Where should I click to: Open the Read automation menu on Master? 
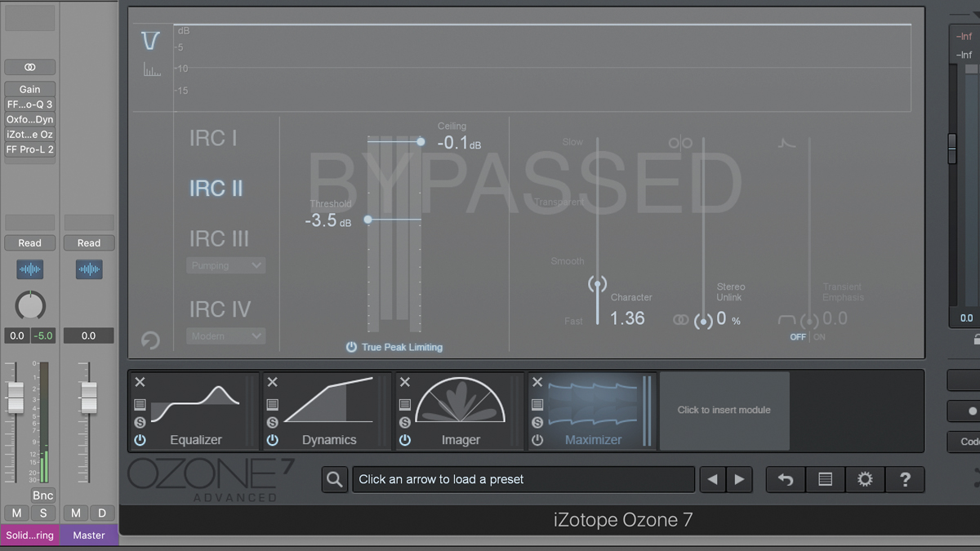pyautogui.click(x=89, y=242)
